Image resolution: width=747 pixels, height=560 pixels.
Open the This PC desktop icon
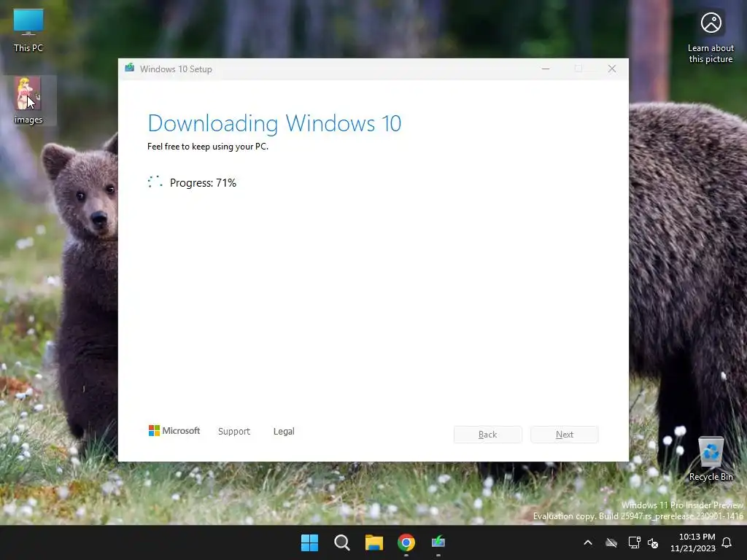28,30
